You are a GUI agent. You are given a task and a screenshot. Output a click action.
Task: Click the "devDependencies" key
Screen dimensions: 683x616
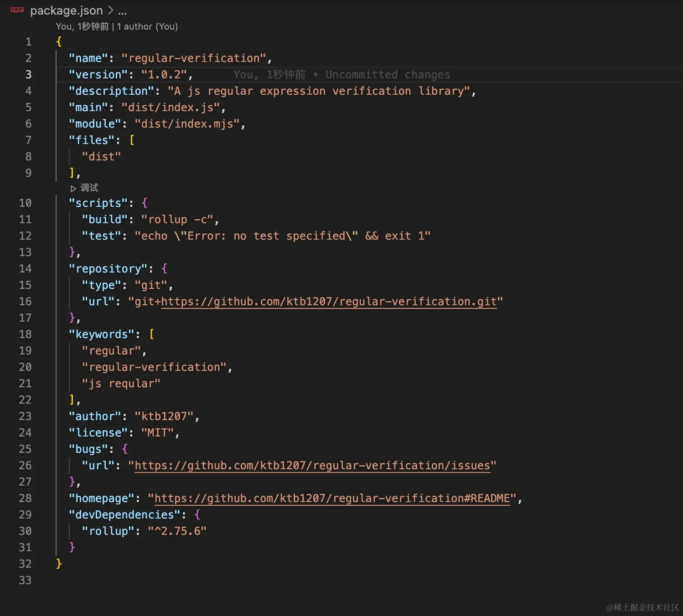tap(124, 515)
